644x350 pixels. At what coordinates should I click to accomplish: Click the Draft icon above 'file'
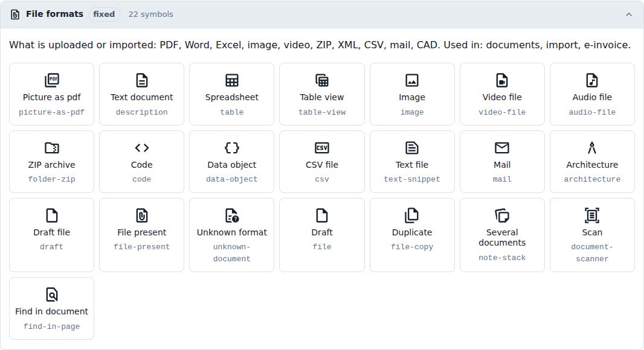click(321, 215)
